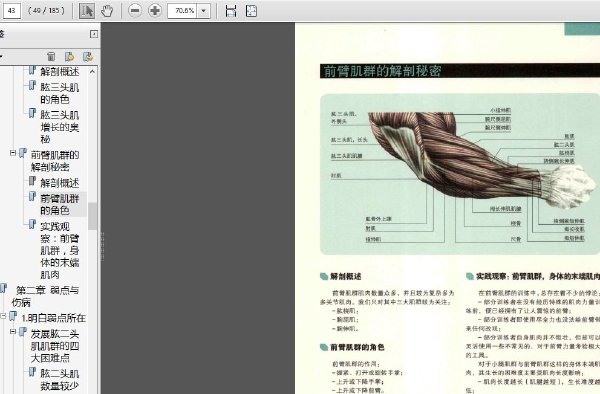Select 实践观察:前臂肌群 bookmark
This screenshot has height=394, width=600.
point(60,250)
